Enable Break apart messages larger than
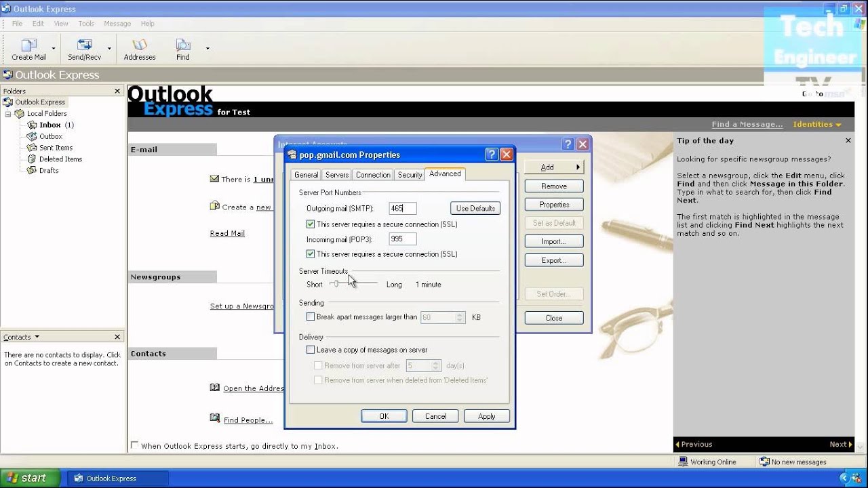 click(x=311, y=317)
